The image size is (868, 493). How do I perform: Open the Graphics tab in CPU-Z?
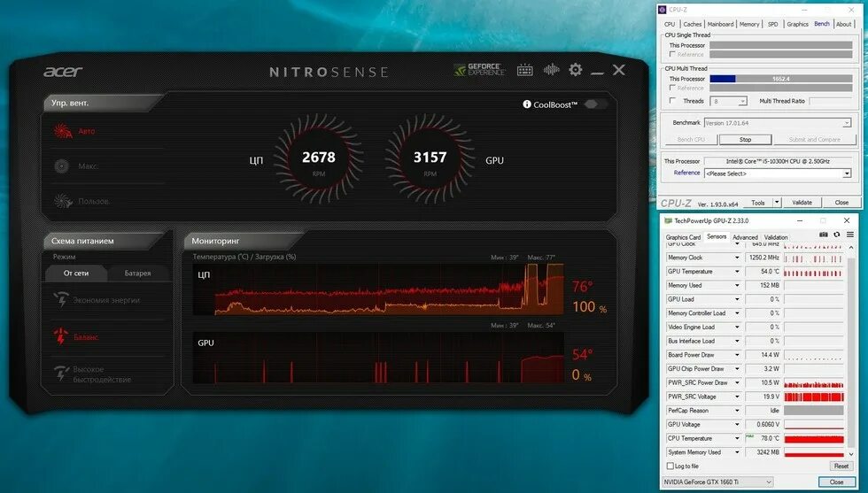pyautogui.click(x=798, y=25)
